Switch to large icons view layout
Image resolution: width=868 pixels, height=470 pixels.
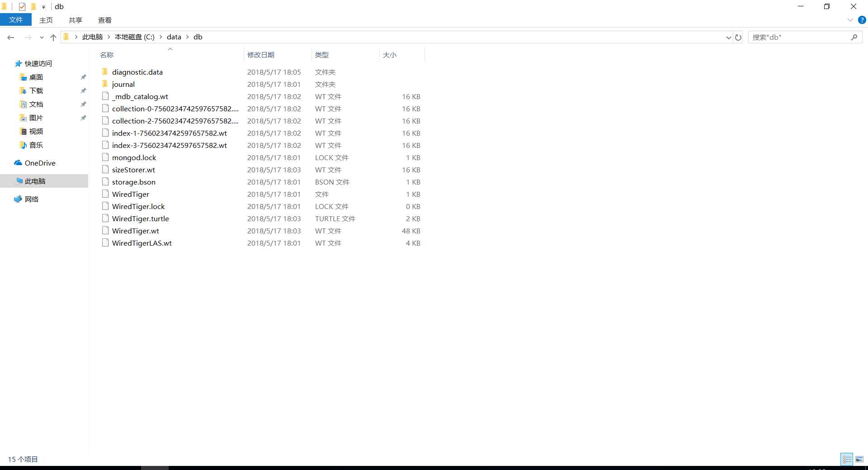[859, 459]
